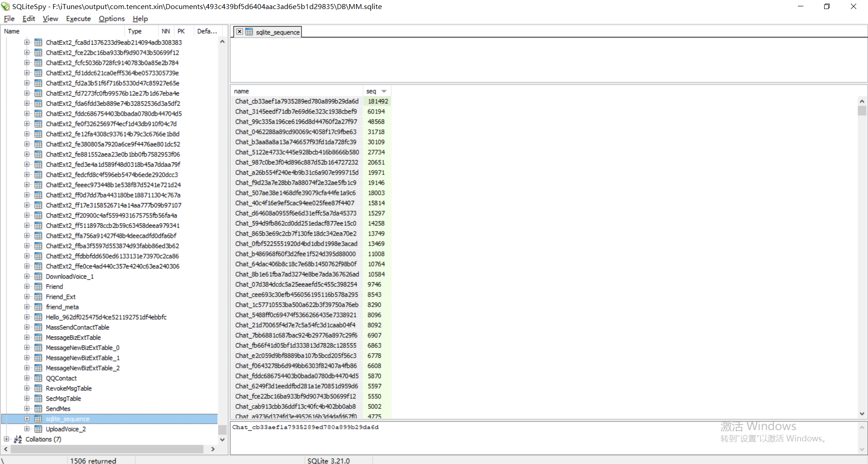
Task: Click the results grid scroll down arrow
Action: [862, 414]
